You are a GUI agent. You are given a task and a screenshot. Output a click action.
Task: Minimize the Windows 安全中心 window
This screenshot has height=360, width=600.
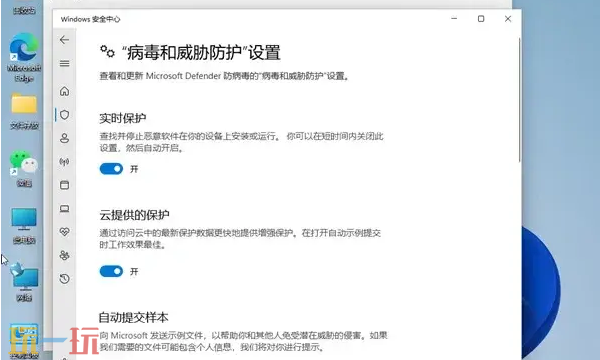click(x=454, y=18)
